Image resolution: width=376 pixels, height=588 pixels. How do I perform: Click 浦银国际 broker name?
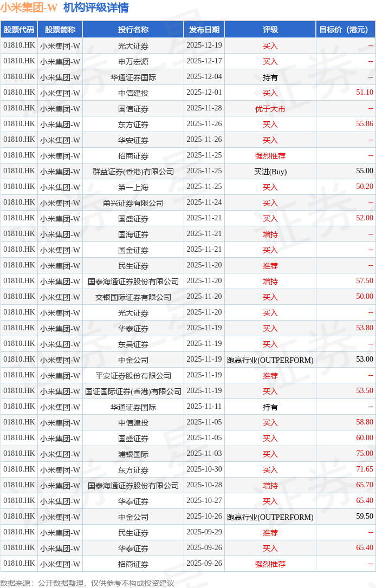133,454
